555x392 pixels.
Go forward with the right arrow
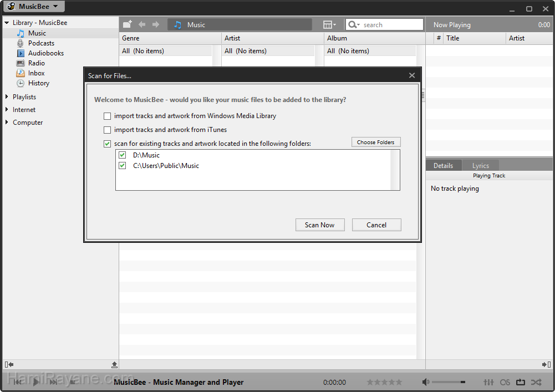156,24
